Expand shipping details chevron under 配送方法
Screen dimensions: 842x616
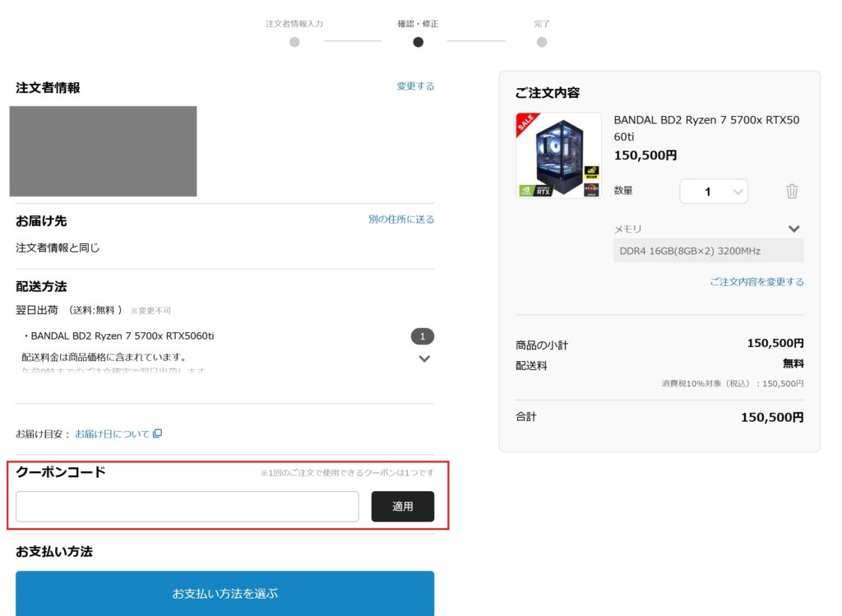pos(424,359)
